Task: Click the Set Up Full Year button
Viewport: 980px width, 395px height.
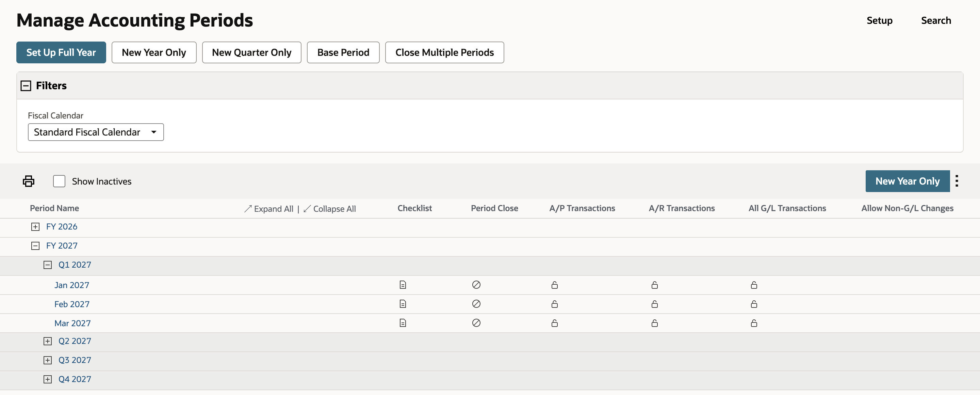Action: click(x=61, y=52)
